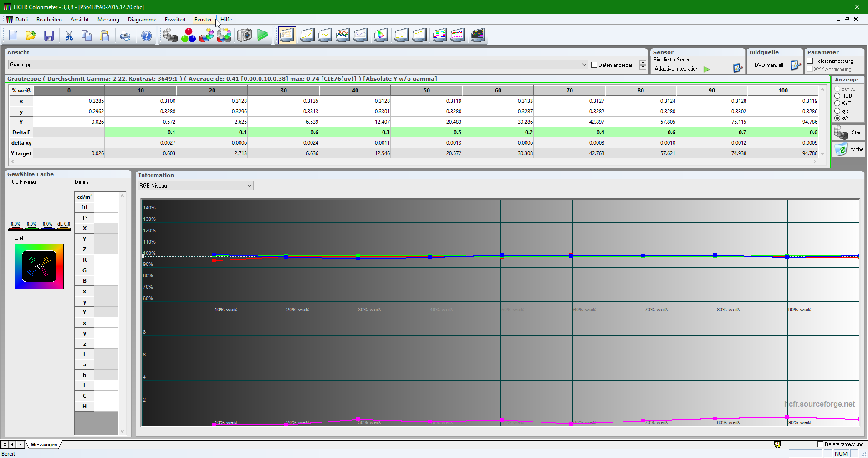Screen dimensions: 868x458
Task: Click the camera icon in toolbar
Action: pos(245,35)
